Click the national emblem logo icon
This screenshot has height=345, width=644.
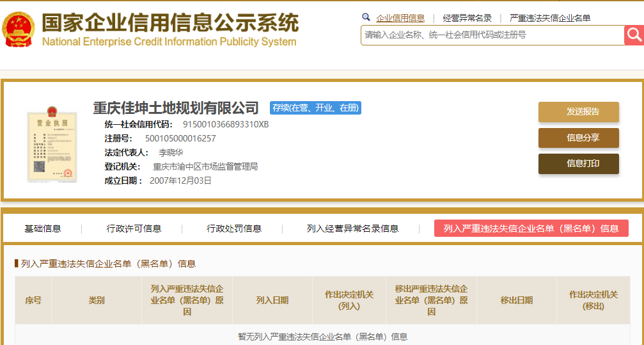click(x=19, y=29)
